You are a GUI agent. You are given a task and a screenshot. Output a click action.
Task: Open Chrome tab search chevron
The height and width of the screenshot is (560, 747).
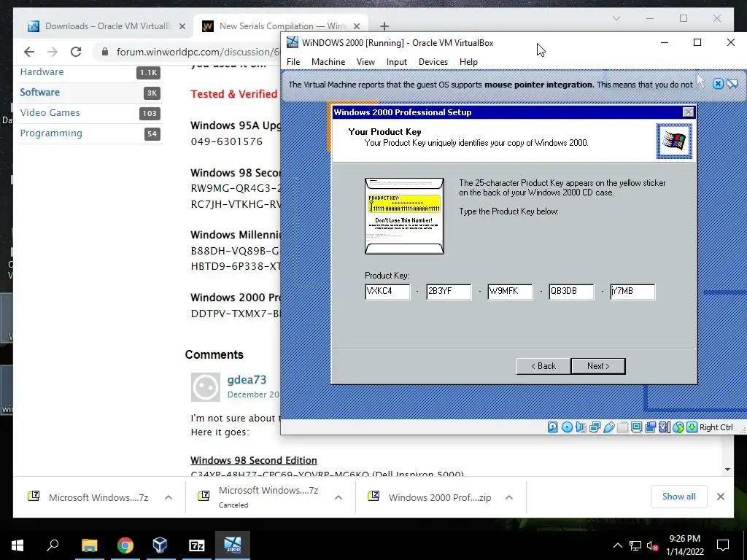click(616, 18)
